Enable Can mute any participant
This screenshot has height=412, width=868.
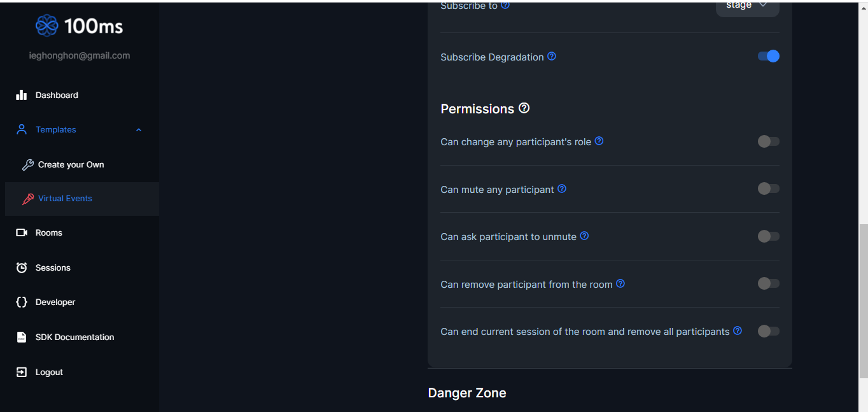click(768, 188)
